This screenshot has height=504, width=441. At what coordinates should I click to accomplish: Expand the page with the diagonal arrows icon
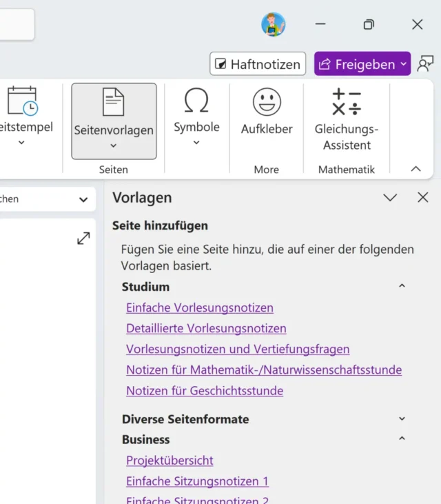coord(83,238)
